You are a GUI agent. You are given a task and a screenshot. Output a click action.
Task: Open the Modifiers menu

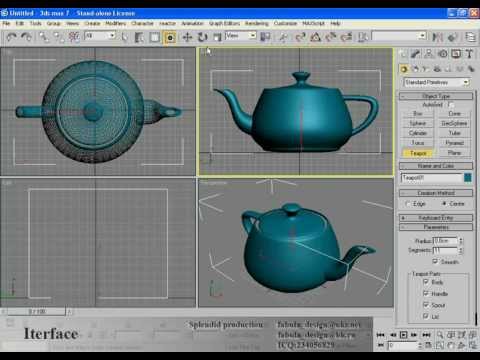[x=116, y=23]
